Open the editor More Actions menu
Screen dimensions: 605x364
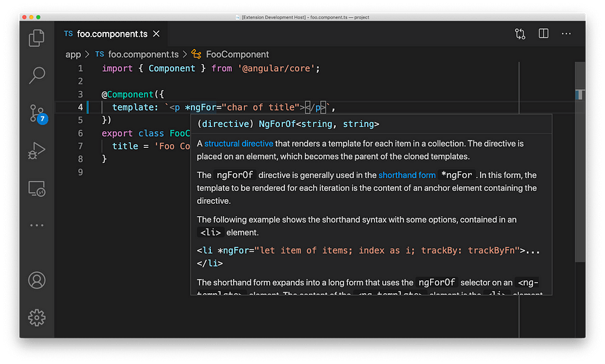[x=566, y=34]
